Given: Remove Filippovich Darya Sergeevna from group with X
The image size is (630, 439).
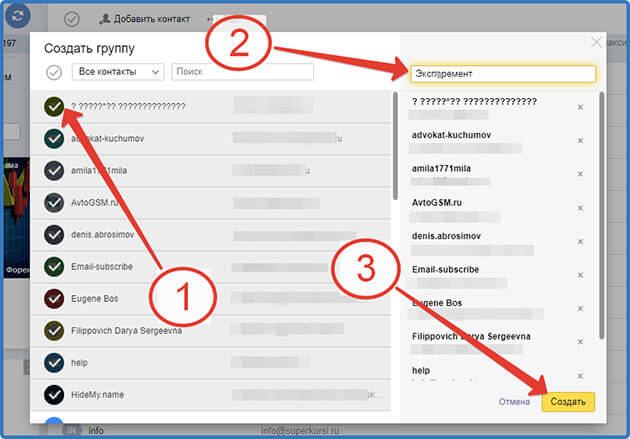Looking at the screenshot, I should (x=581, y=342).
